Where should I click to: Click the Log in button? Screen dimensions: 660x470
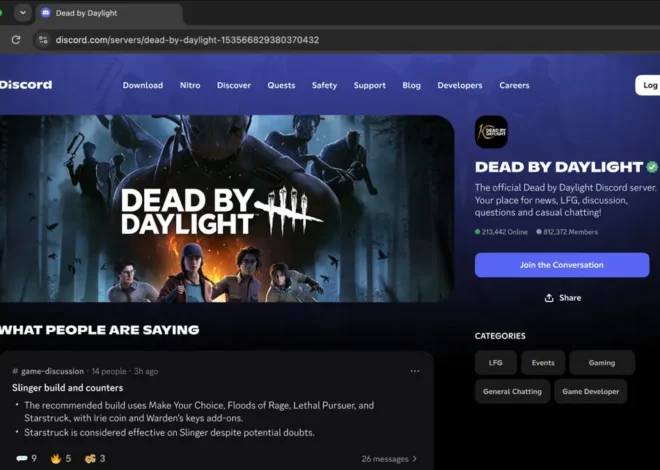[648, 85]
